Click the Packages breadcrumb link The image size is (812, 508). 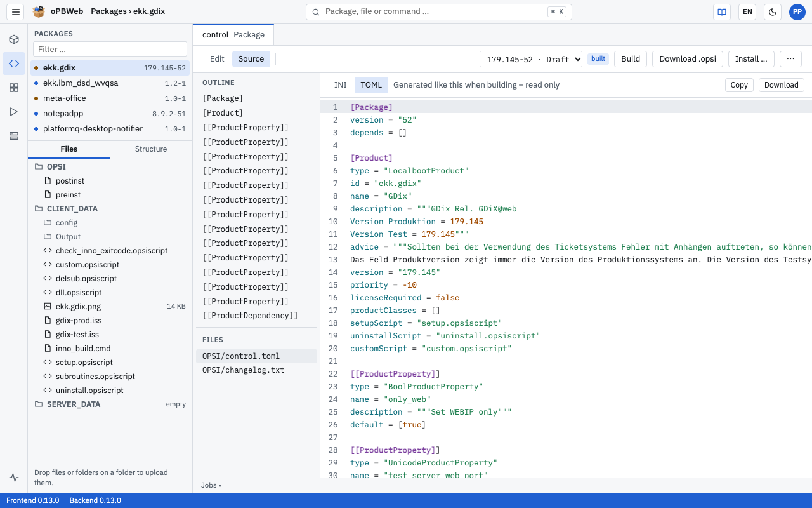(x=108, y=11)
